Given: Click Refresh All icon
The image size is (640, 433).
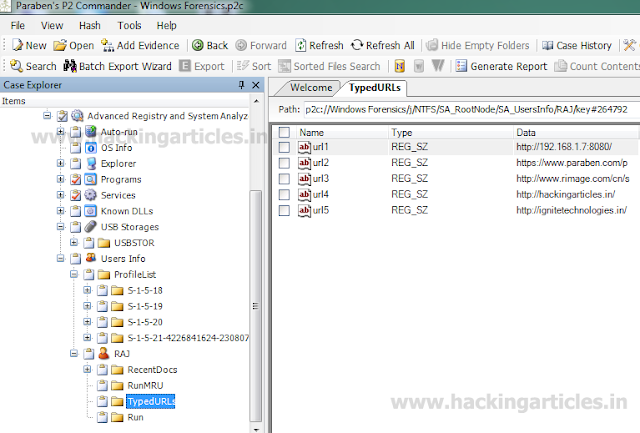Looking at the screenshot, I should tap(357, 45).
